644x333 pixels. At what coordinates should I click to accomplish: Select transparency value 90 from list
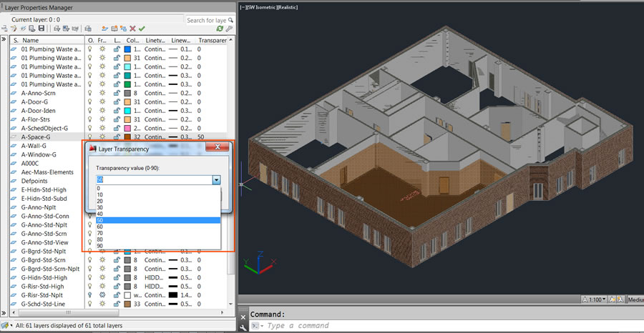click(159, 246)
